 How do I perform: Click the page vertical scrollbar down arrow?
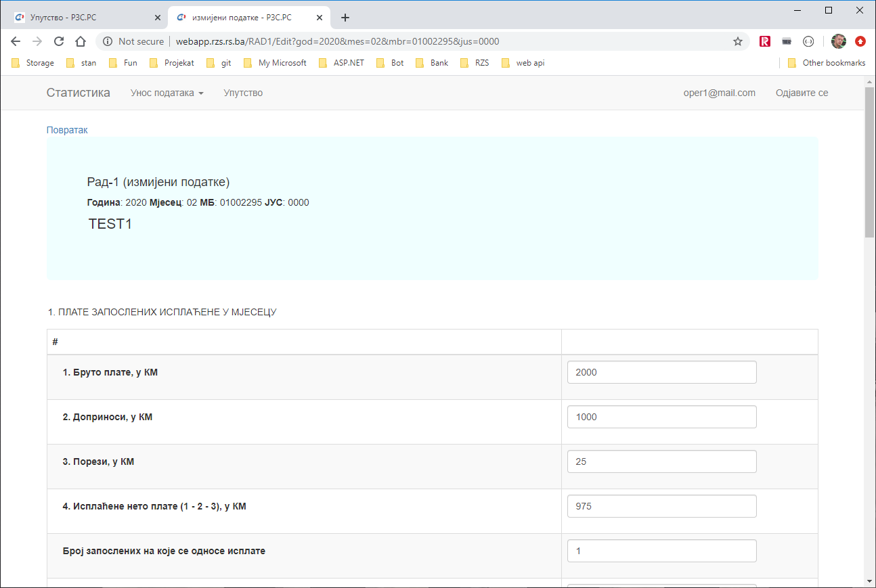coord(870,581)
